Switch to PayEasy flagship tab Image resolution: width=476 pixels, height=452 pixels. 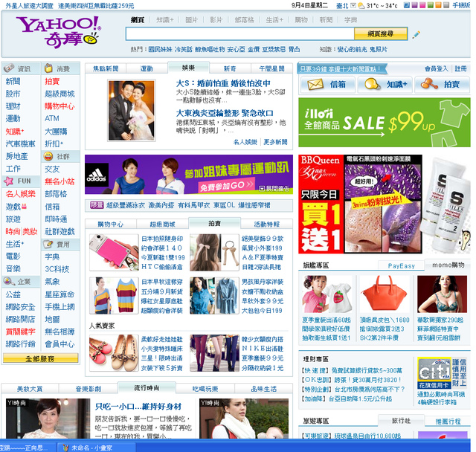coord(402,265)
